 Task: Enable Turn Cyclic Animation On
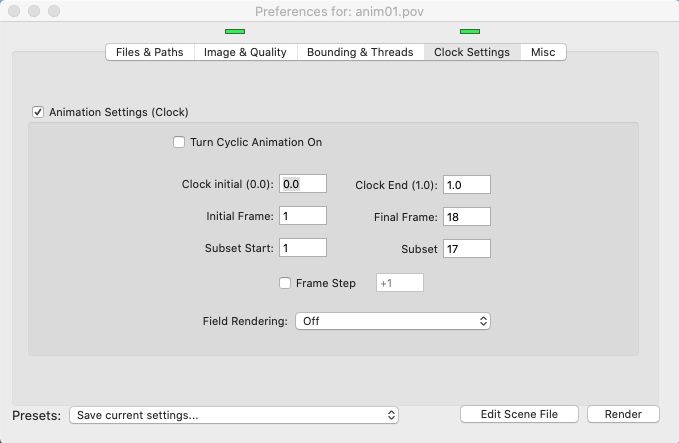pyautogui.click(x=180, y=142)
